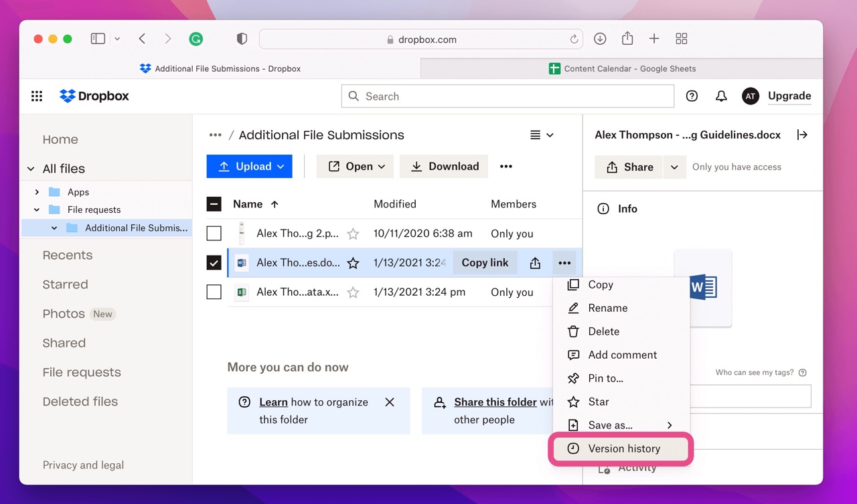Sort files by Name column

click(255, 204)
